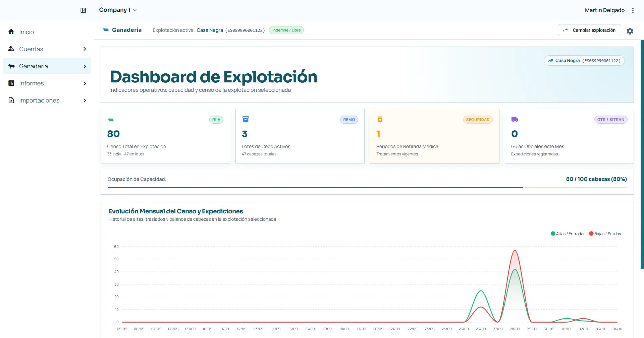644x338 pixels.
Task: Expand the Cuentas submenu chevron
Action: (85, 49)
